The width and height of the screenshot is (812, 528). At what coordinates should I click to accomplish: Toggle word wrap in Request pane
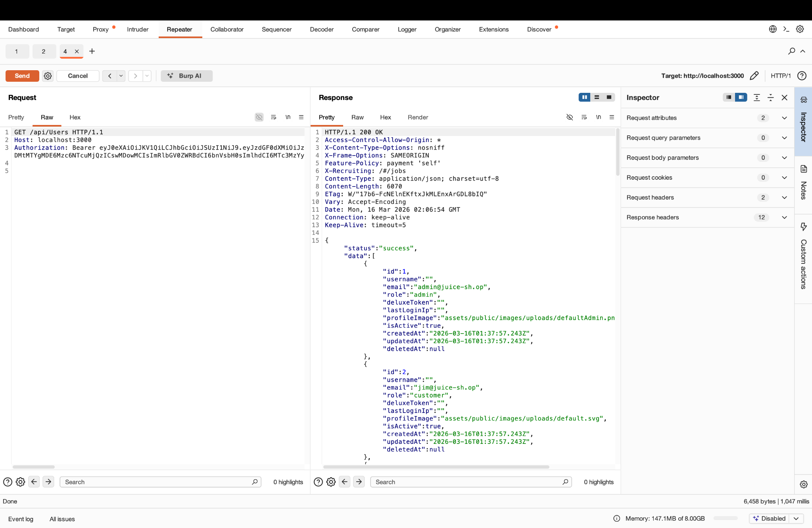click(x=273, y=117)
